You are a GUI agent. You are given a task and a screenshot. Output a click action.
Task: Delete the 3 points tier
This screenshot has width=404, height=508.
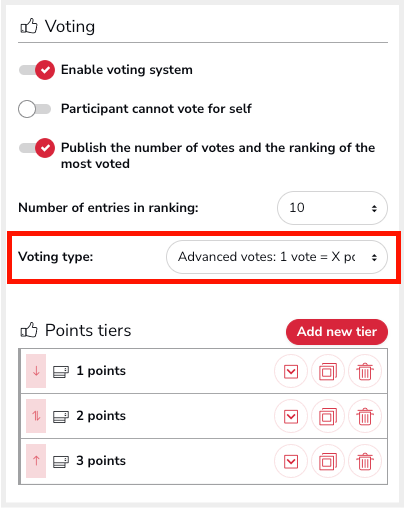tap(365, 461)
